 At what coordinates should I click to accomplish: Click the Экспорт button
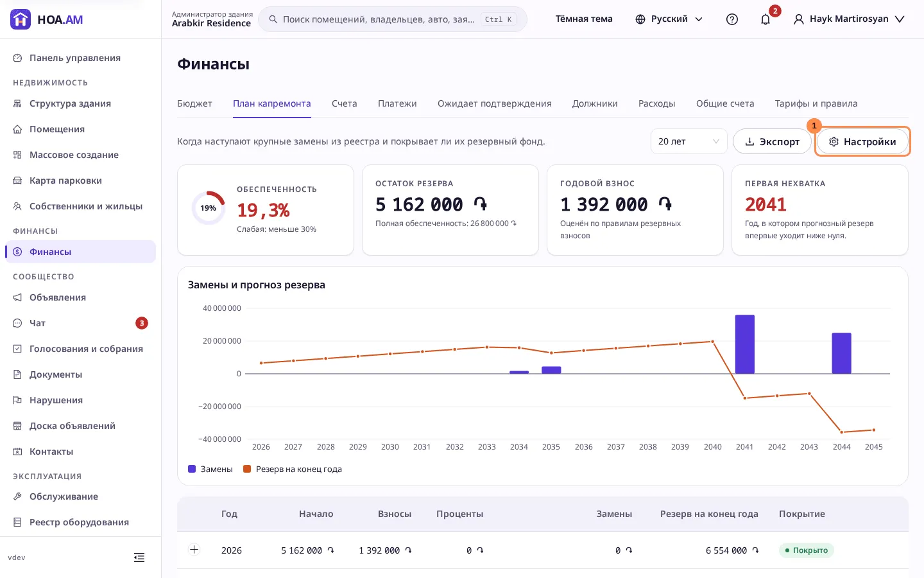pyautogui.click(x=772, y=141)
